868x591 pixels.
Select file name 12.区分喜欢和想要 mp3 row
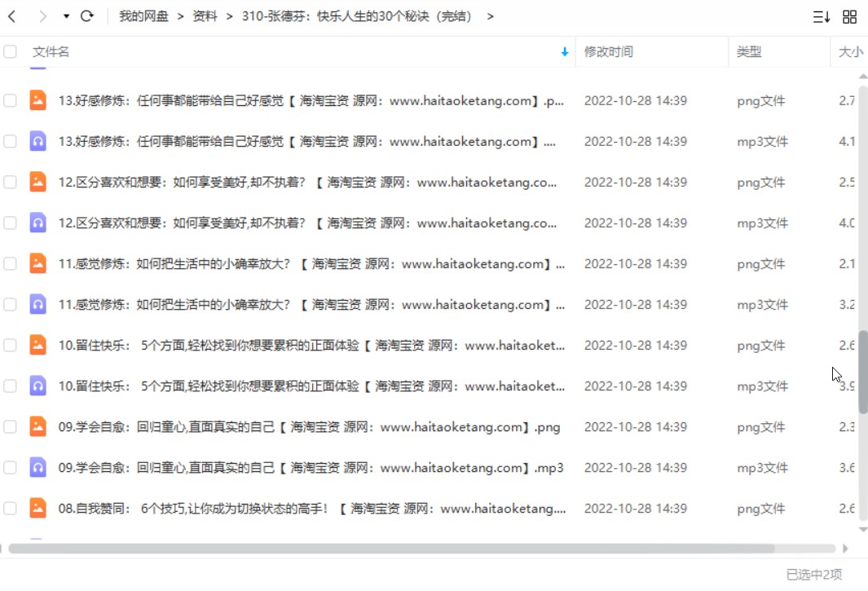[x=307, y=223]
